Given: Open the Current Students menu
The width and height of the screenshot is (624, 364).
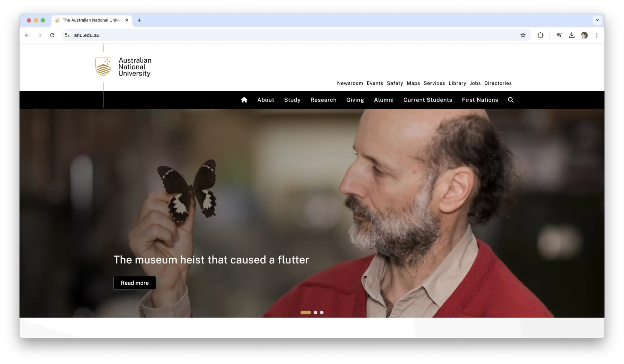Looking at the screenshot, I should pos(428,100).
